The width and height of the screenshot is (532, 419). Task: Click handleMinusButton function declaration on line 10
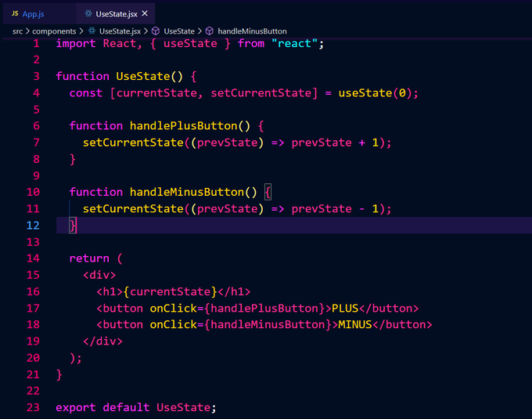click(x=187, y=192)
